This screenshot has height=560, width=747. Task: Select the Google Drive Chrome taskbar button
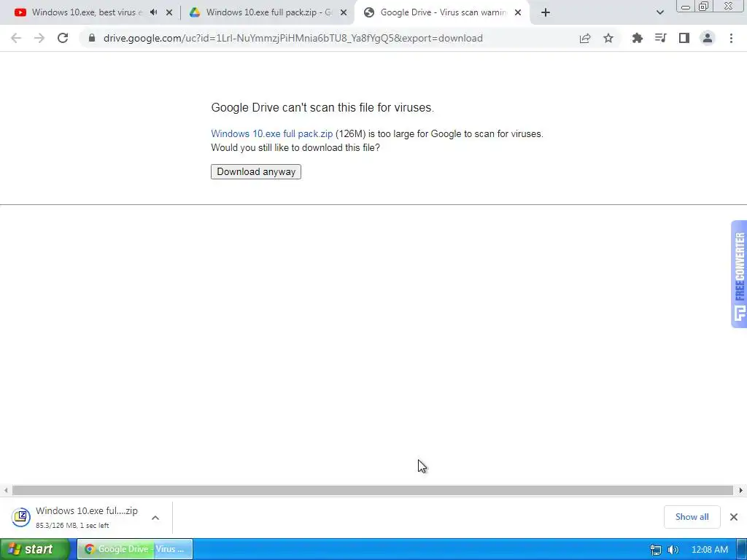click(x=135, y=549)
